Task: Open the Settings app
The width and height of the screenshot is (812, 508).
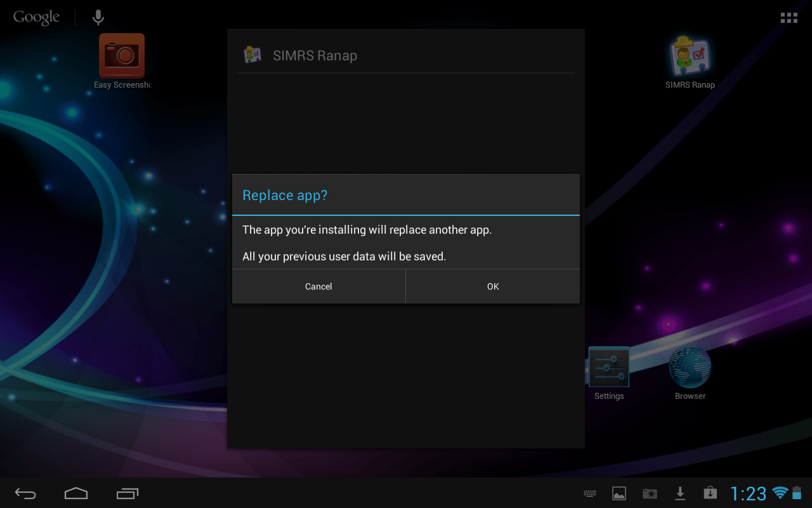Action: [608, 367]
